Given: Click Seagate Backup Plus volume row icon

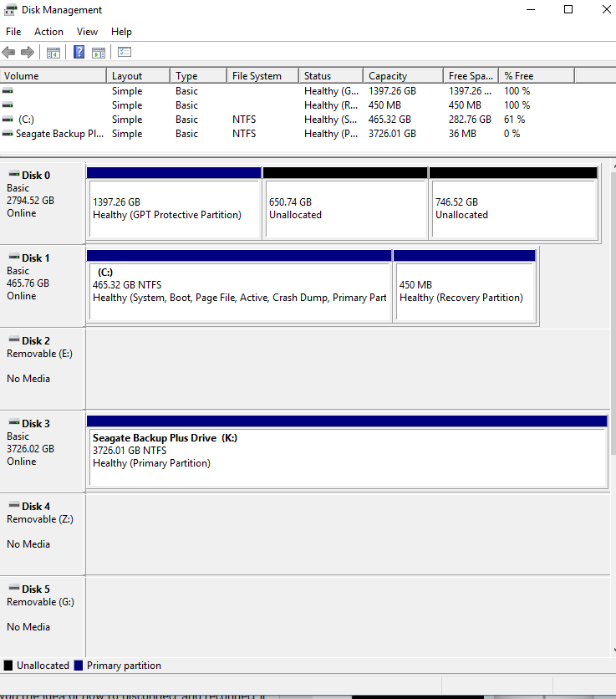Looking at the screenshot, I should (x=8, y=134).
